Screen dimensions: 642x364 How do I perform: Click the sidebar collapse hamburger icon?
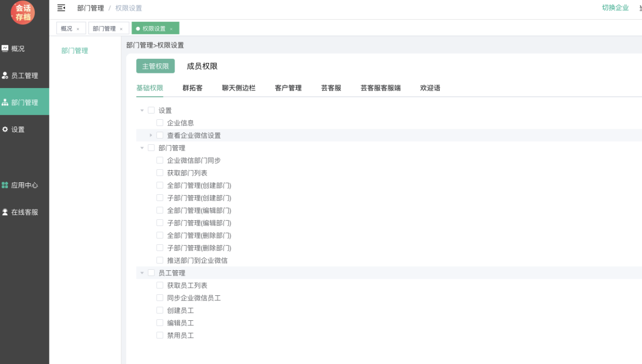pos(61,8)
